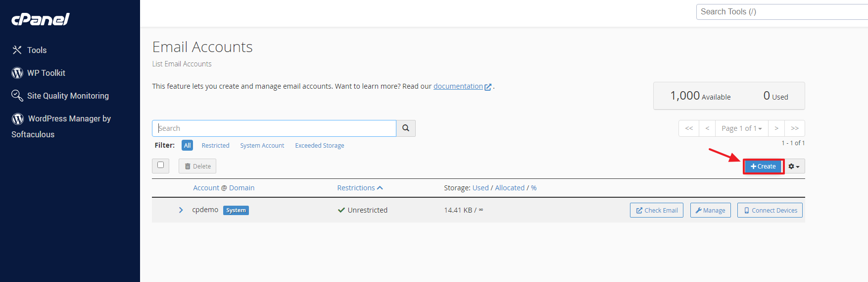Viewport: 868px width, 282px height.
Task: Open WordPress Manager by Softaculous
Action: (69, 119)
